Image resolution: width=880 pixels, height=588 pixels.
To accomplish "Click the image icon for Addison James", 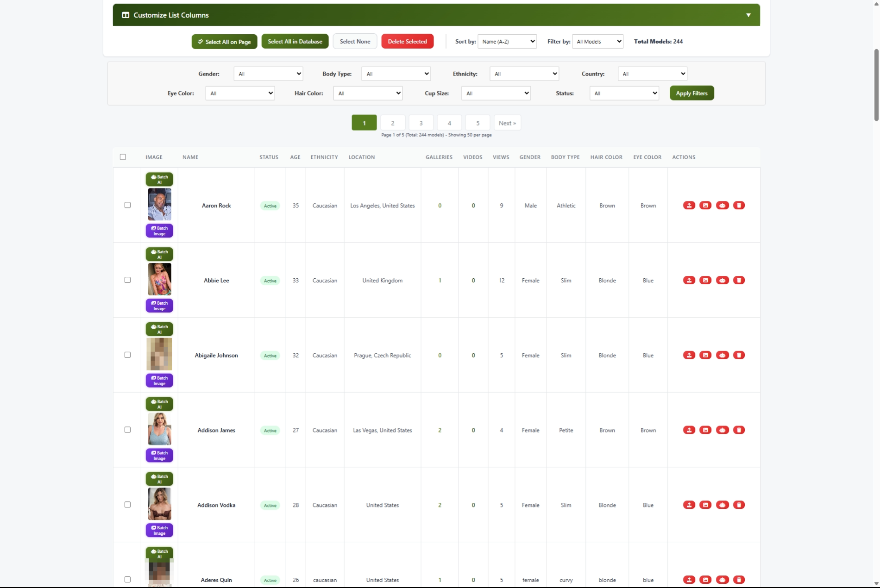I will tap(705, 430).
